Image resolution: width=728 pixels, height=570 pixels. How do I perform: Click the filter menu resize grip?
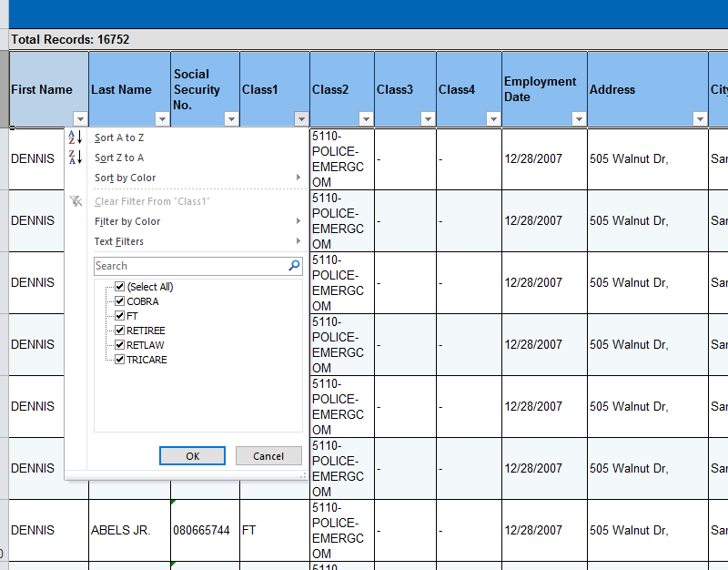pyautogui.click(x=303, y=475)
